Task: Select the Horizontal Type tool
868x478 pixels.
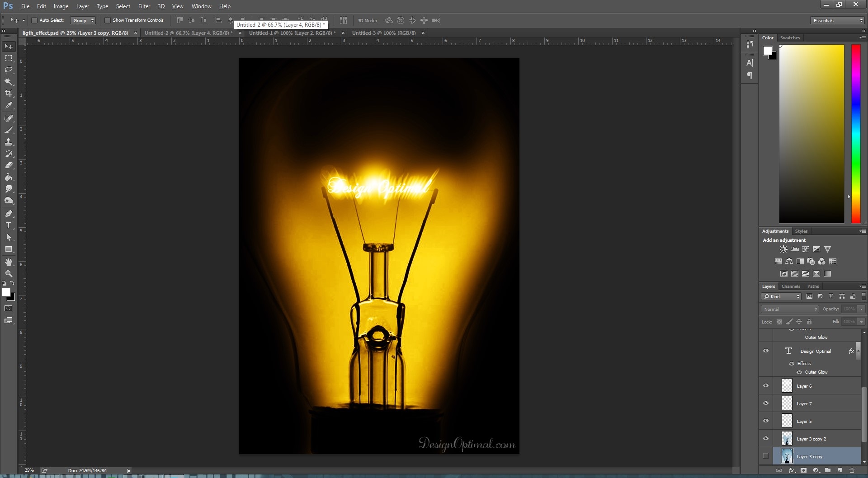Action: click(x=9, y=225)
